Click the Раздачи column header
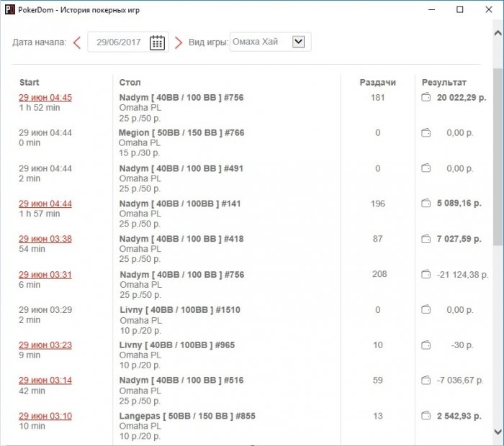 378,83
